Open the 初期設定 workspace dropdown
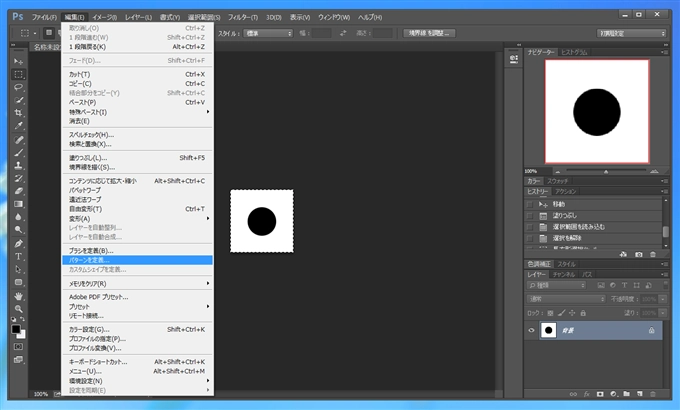This screenshot has width=680, height=410. (x=631, y=33)
